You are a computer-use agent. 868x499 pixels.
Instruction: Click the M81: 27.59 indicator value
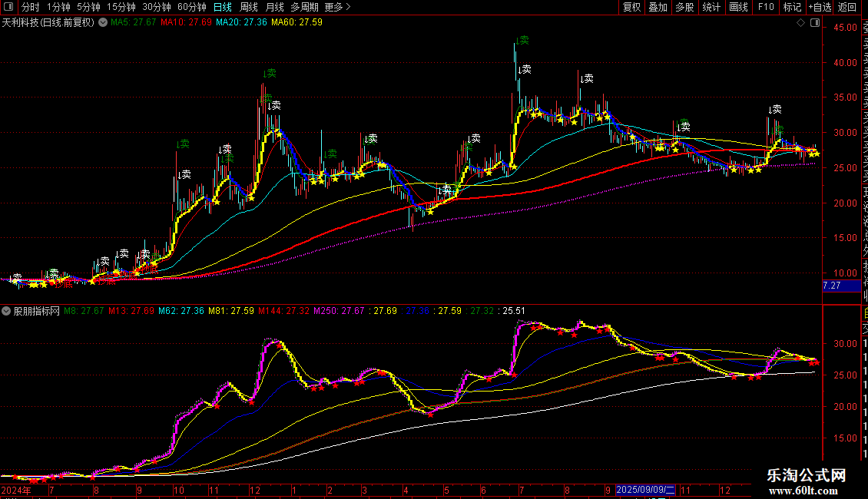click(231, 311)
